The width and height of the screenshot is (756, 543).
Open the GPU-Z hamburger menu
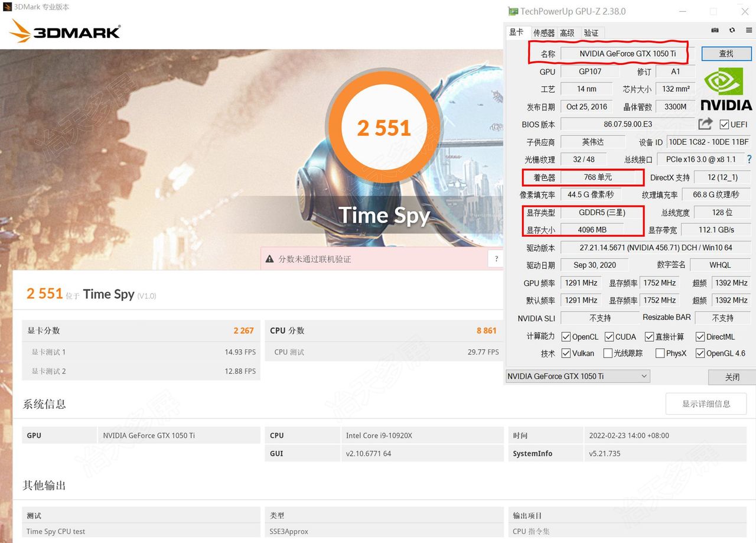pyautogui.click(x=750, y=30)
